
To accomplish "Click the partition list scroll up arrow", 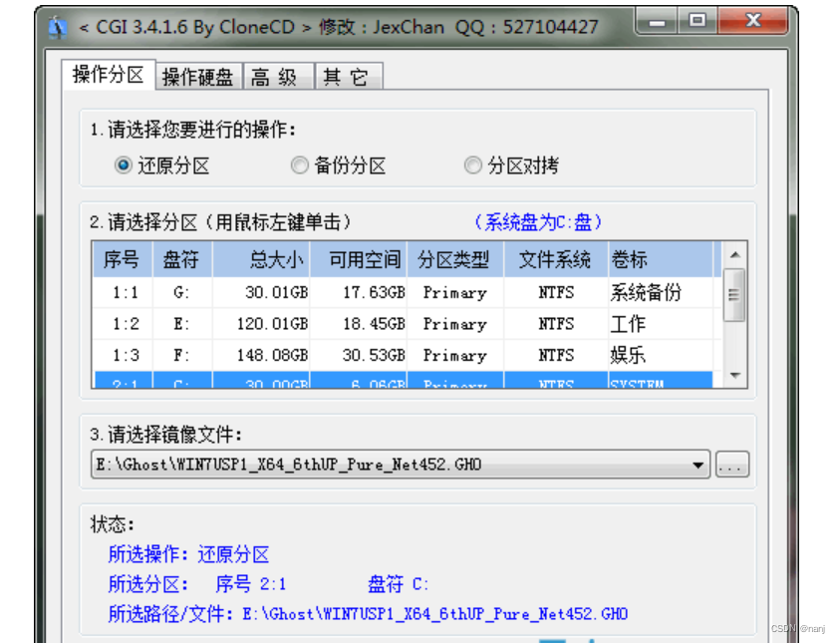I will [735, 255].
